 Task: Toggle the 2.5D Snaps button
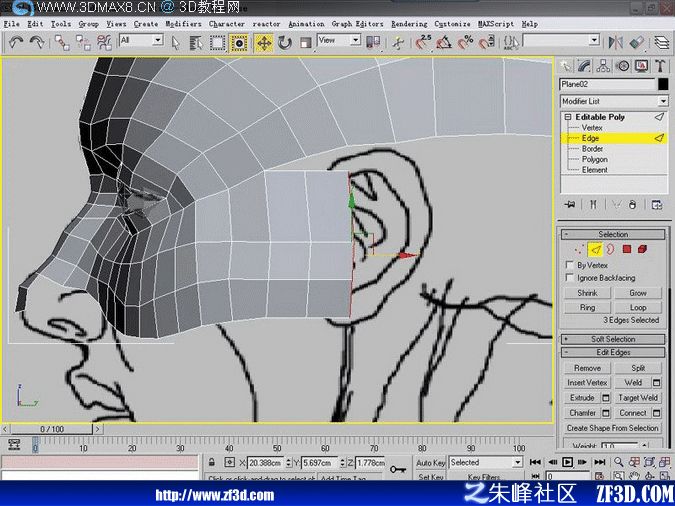click(x=424, y=43)
